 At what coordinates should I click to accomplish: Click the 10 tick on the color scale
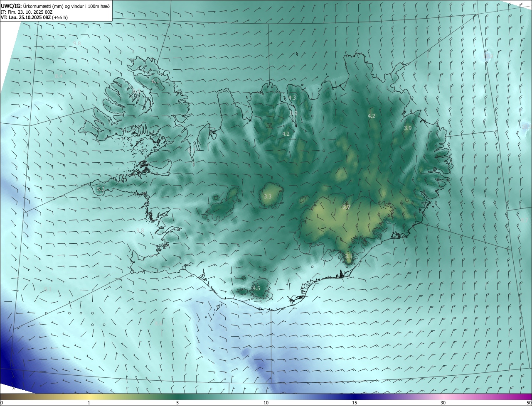[x=266, y=403]
